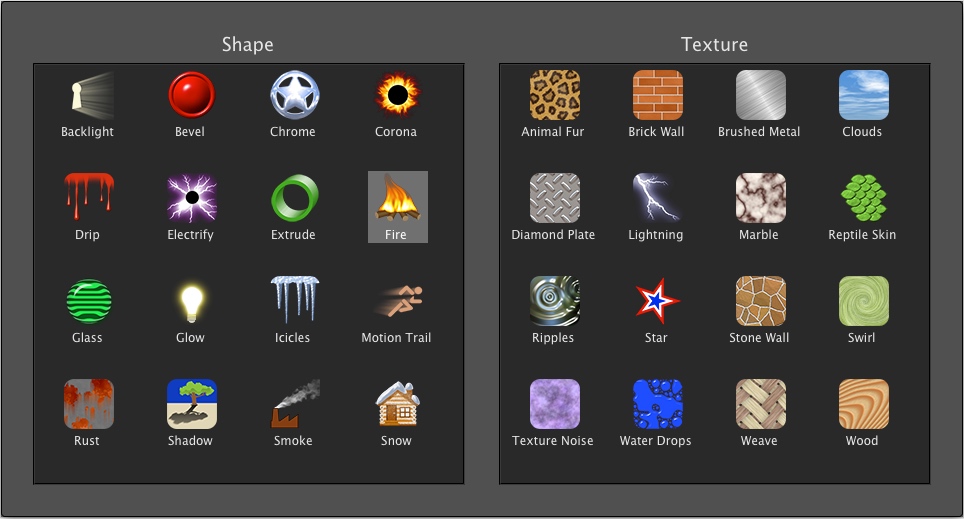Pick the green Swirl texture
Image resolution: width=964 pixels, height=519 pixels.
863,301
